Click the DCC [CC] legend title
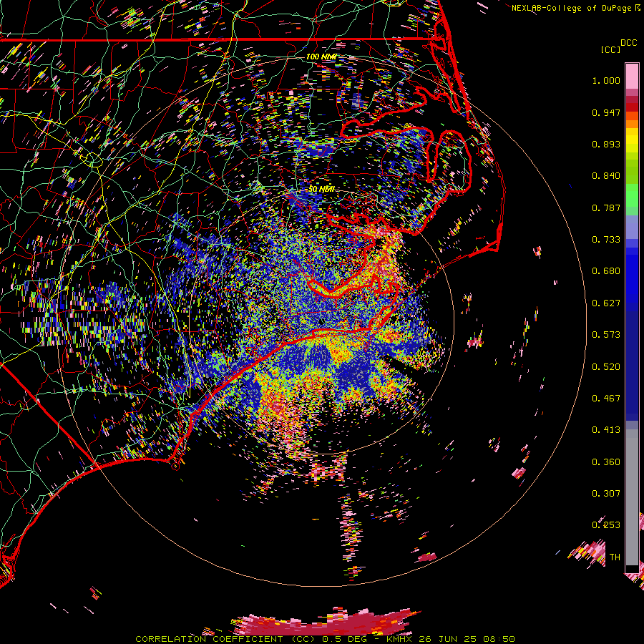The height and width of the screenshot is (644, 644). [618, 47]
